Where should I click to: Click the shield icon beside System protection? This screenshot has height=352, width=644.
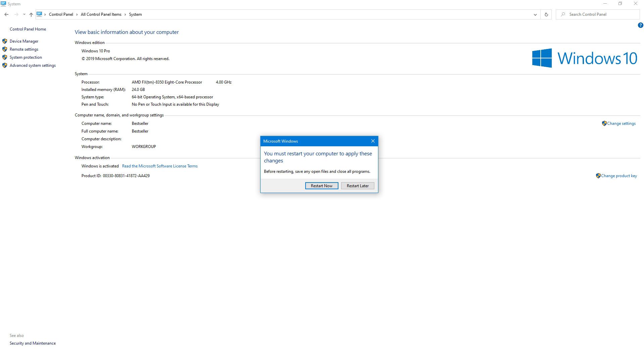pyautogui.click(x=5, y=57)
